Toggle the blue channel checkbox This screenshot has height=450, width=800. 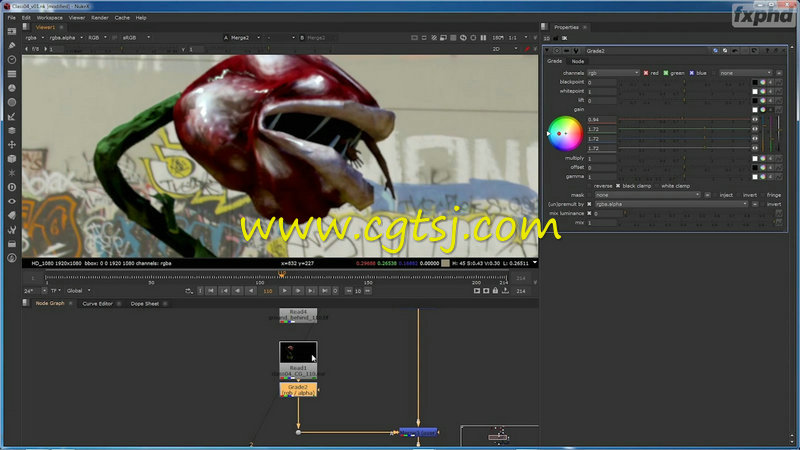692,73
